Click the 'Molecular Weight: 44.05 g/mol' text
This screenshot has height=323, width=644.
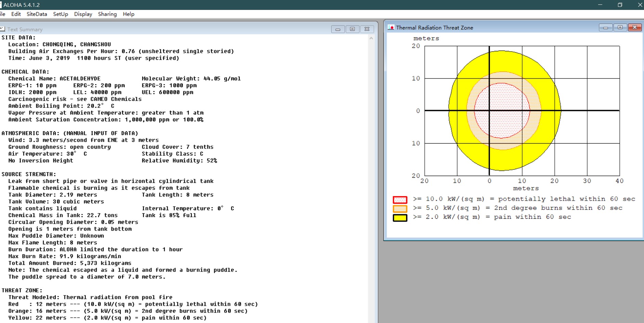coord(191,79)
